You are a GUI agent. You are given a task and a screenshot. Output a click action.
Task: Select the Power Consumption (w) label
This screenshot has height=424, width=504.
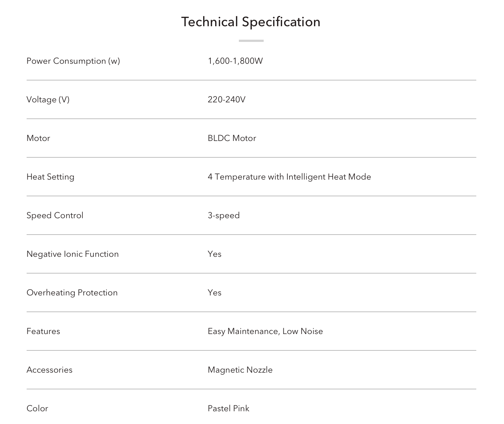click(73, 61)
